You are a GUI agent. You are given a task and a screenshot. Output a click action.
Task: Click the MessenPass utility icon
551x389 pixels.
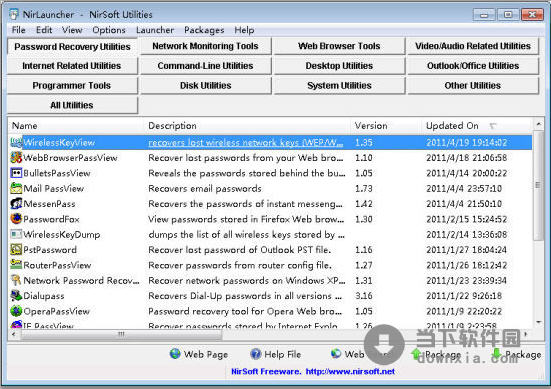click(16, 204)
